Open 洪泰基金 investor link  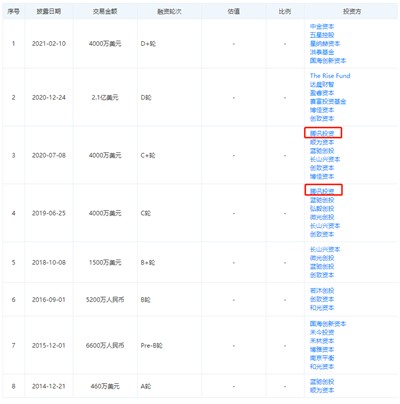[x=322, y=52]
